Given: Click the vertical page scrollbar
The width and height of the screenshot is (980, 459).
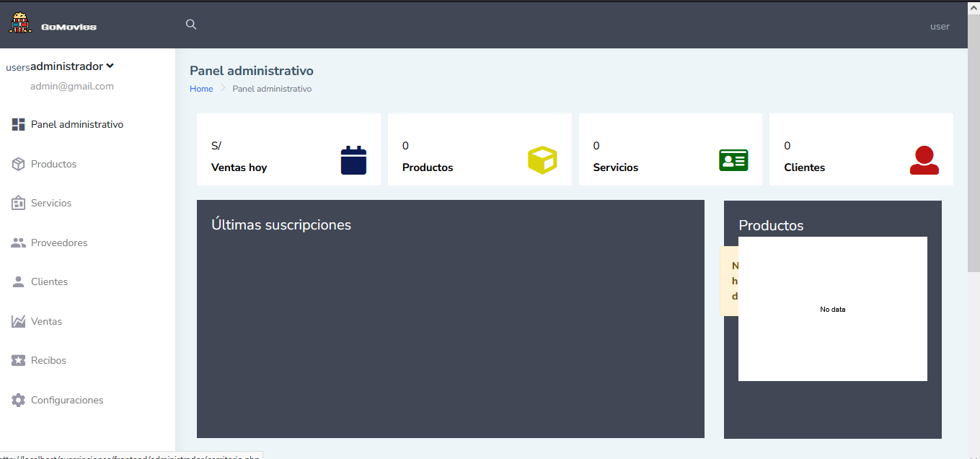Looking at the screenshot, I should coord(973,144).
